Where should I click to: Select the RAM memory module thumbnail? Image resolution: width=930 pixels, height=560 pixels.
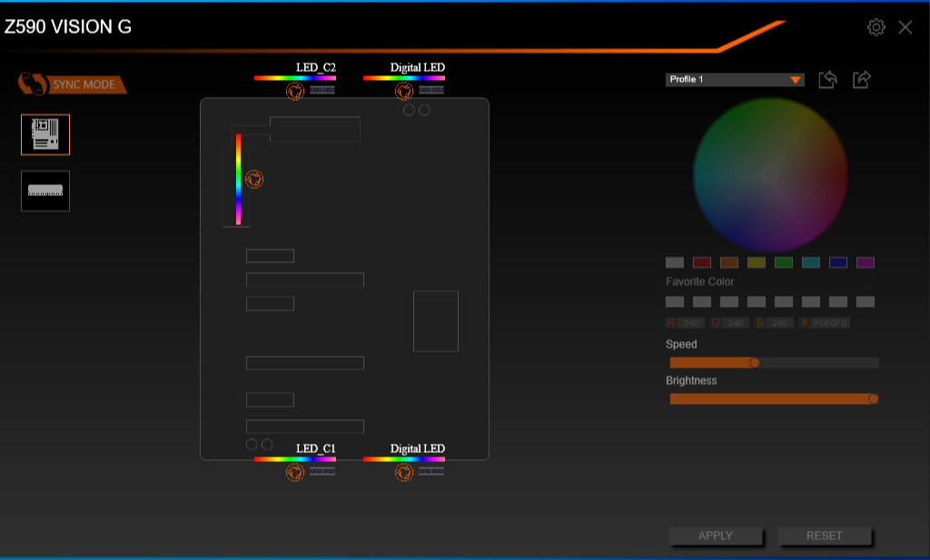coord(45,191)
